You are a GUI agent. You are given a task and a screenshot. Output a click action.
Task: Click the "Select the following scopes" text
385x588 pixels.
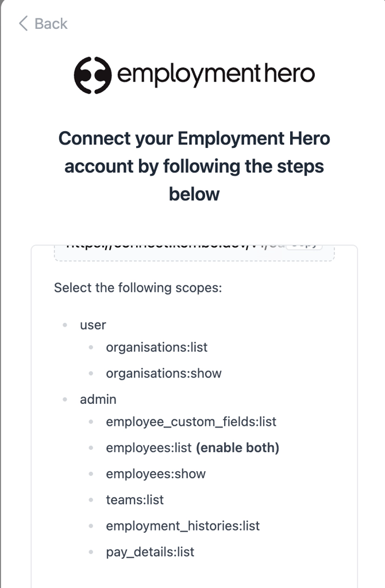138,288
